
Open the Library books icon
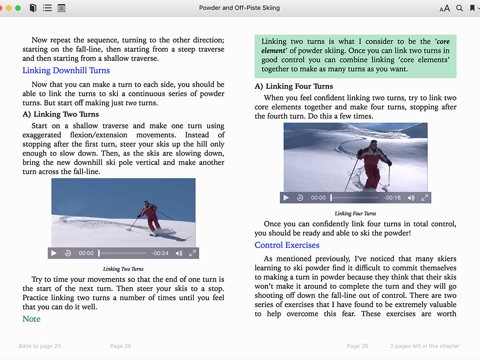(x=33, y=8)
